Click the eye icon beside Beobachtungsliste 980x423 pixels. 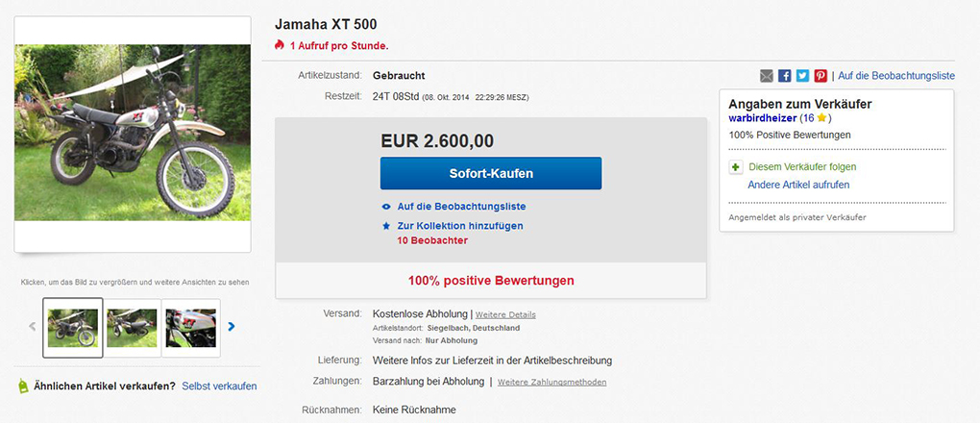pyautogui.click(x=386, y=207)
